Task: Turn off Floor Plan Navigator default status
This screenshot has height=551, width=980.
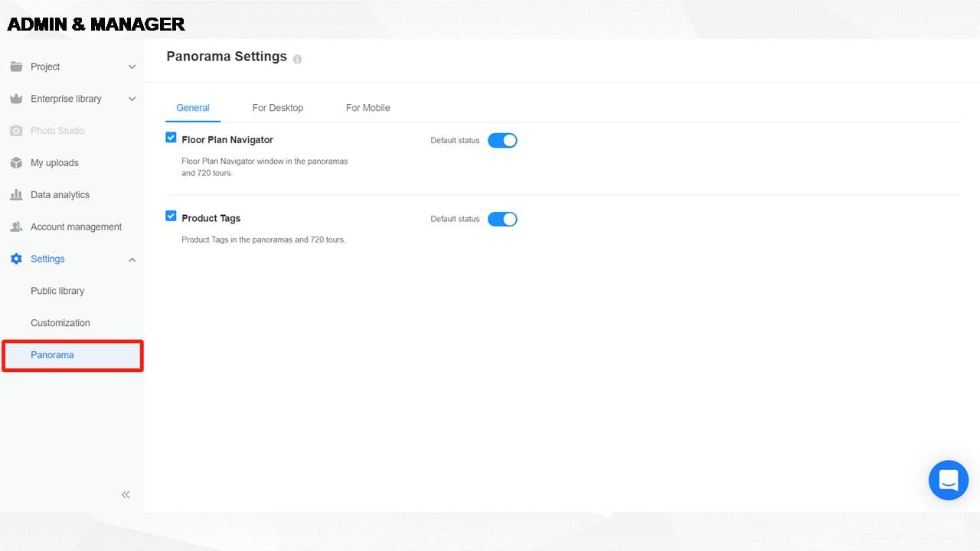Action: tap(502, 141)
